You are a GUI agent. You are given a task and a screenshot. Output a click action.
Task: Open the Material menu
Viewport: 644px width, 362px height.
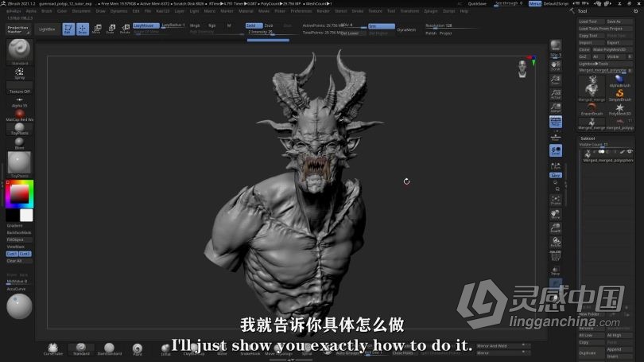pyautogui.click(x=246, y=11)
